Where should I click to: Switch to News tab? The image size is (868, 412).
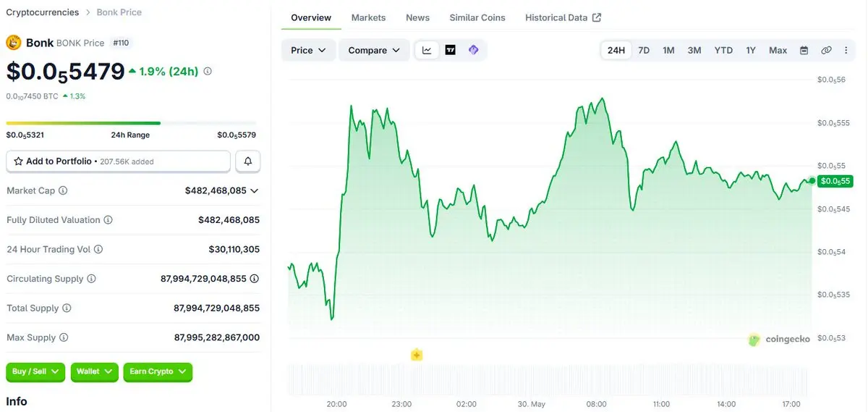click(417, 17)
